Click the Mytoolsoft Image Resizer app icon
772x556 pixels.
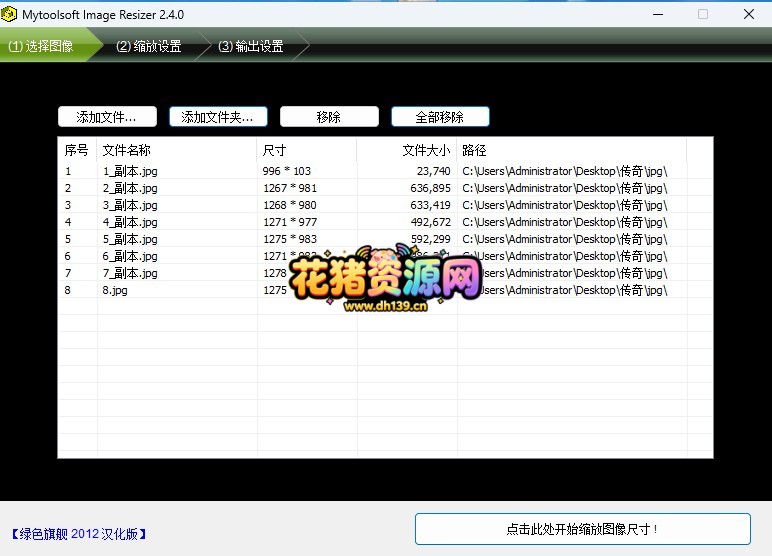(9, 14)
